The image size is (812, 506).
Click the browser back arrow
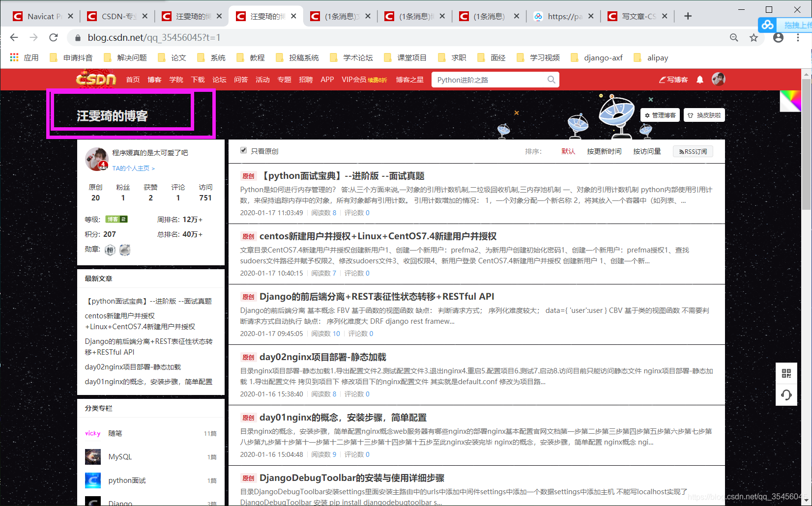click(x=14, y=37)
